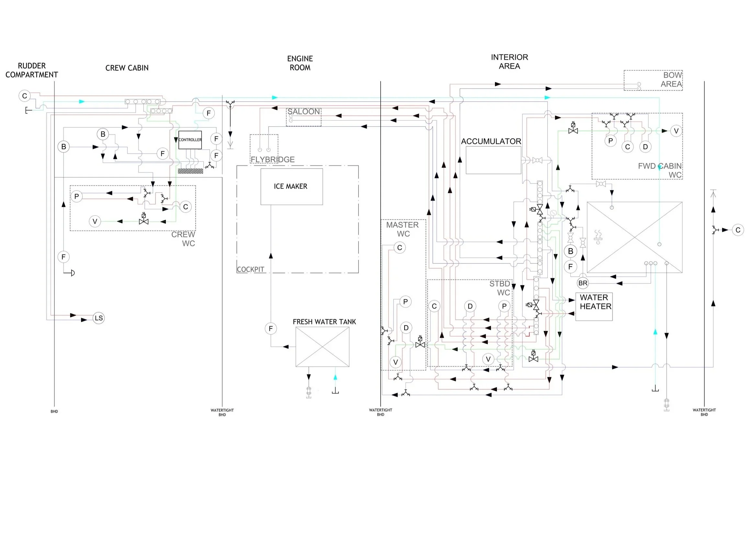Select the CONTROLLER box
Screen dimensions: 756x534
click(x=190, y=140)
